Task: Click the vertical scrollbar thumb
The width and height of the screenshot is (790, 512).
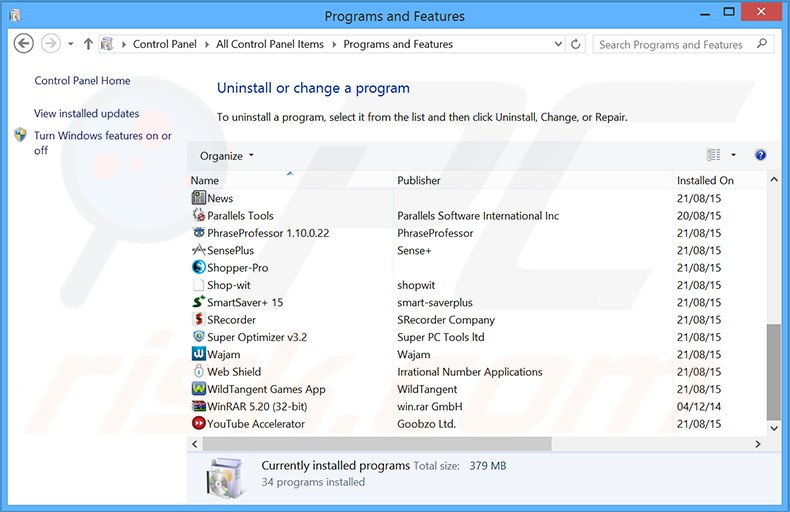Action: (773, 372)
